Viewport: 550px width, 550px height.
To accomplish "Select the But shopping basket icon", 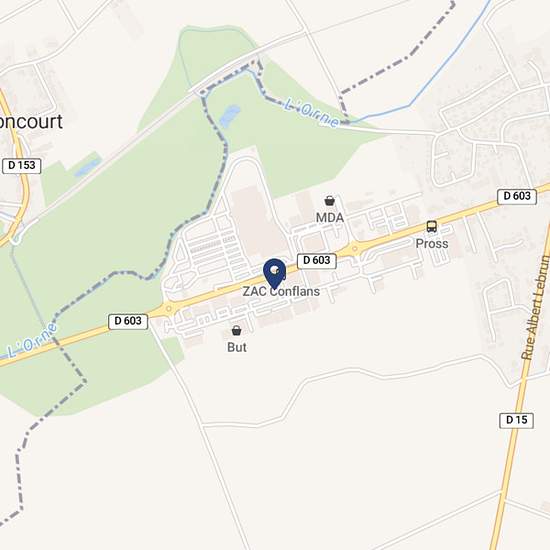I will click(x=237, y=330).
